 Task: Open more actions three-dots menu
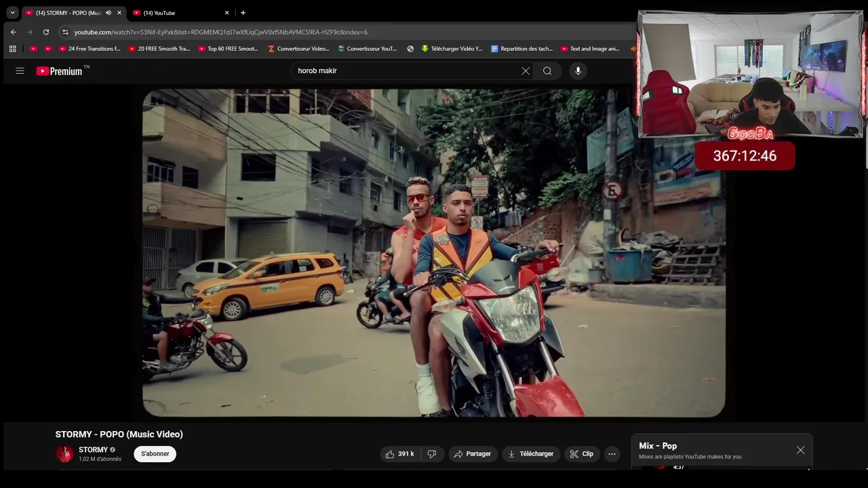(x=612, y=454)
